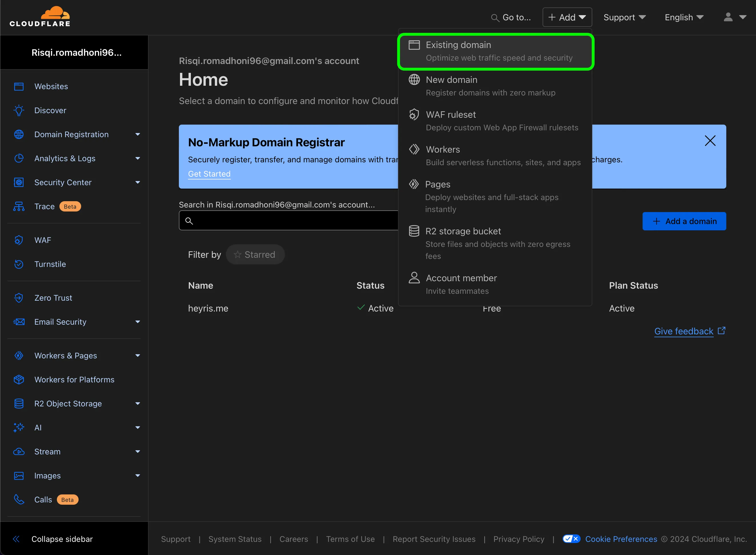The width and height of the screenshot is (756, 555).
Task: Expand the Email Security section
Action: [138, 322]
